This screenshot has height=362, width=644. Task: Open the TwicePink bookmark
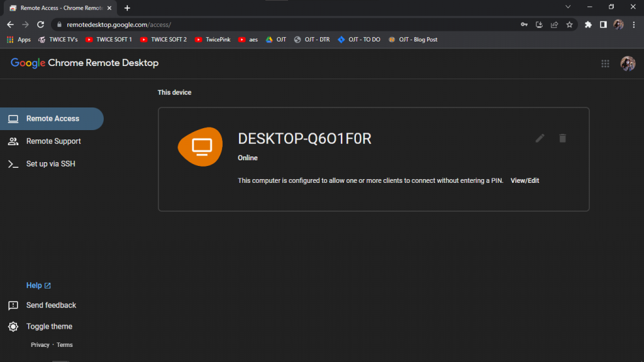coord(213,40)
